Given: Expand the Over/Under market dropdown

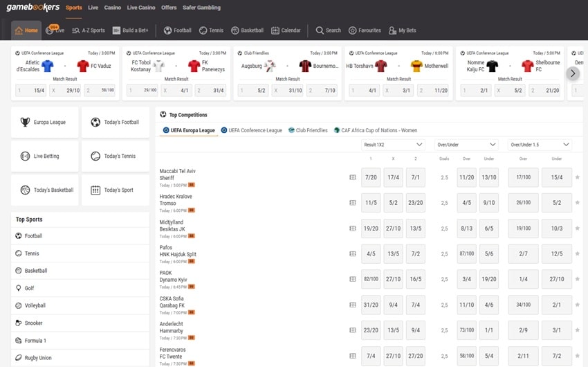Looking at the screenshot, I should coord(466,145).
